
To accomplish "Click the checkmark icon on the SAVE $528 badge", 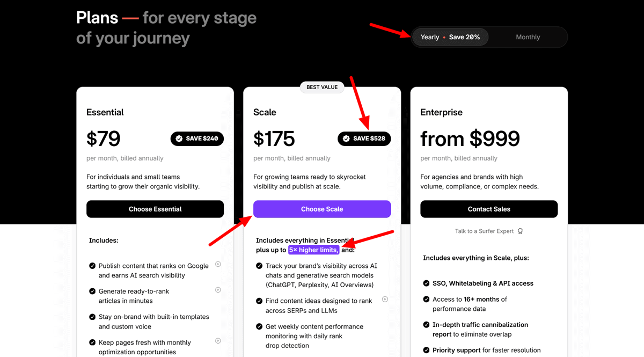I will click(346, 139).
